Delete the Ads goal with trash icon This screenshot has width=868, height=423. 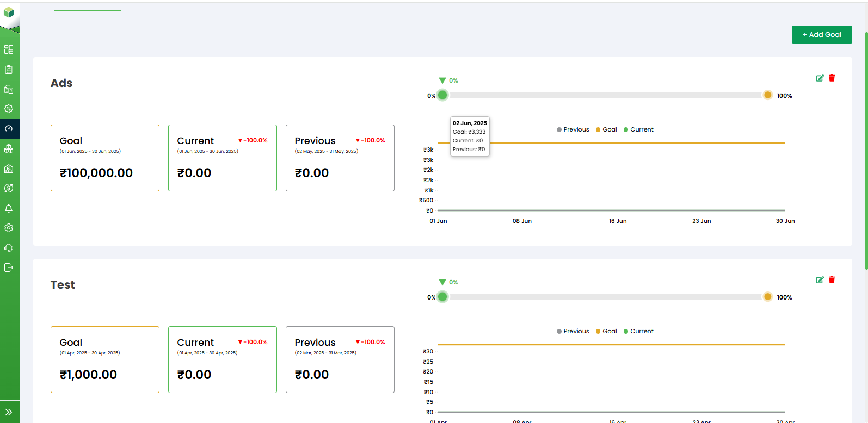[832, 78]
